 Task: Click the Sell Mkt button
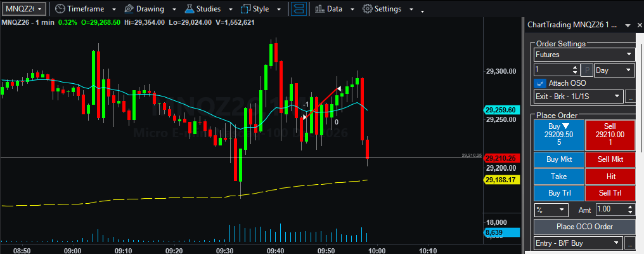(610, 159)
